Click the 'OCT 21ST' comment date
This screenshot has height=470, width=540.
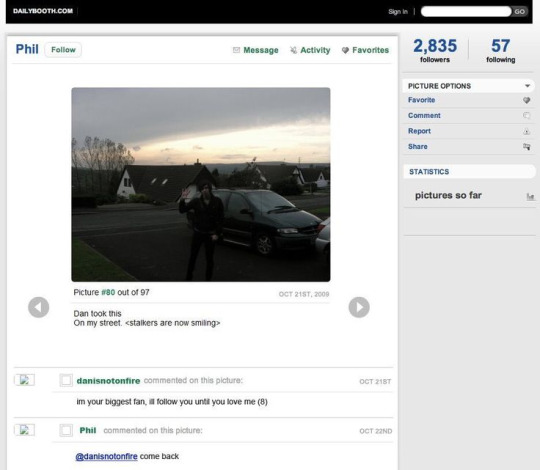375,382
